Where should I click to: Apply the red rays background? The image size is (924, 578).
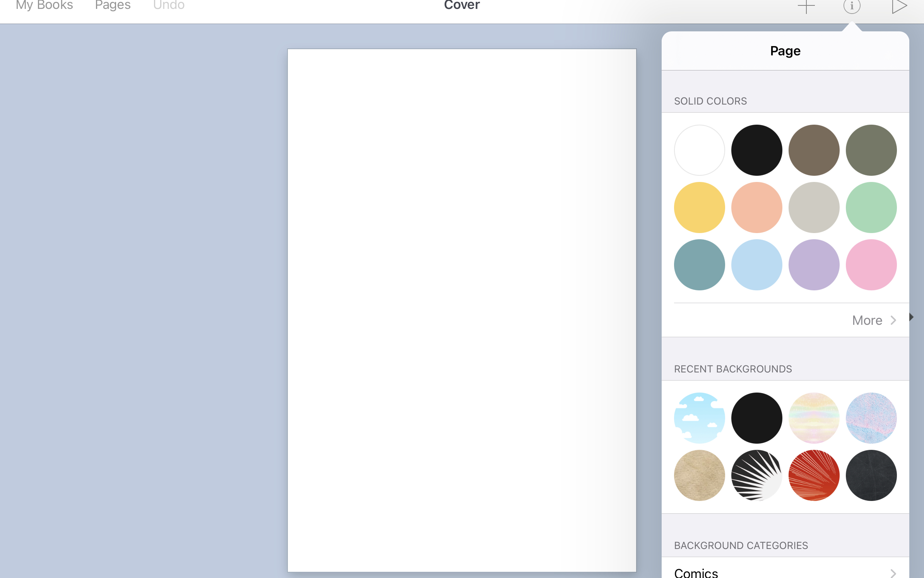[814, 475]
